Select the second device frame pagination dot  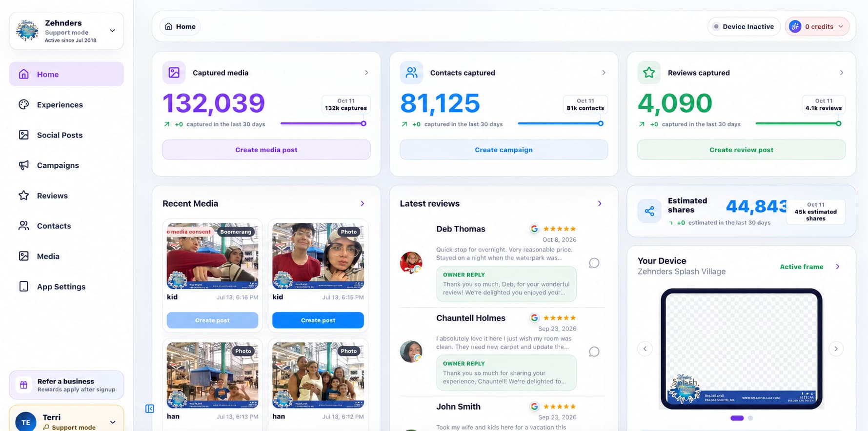(750, 418)
